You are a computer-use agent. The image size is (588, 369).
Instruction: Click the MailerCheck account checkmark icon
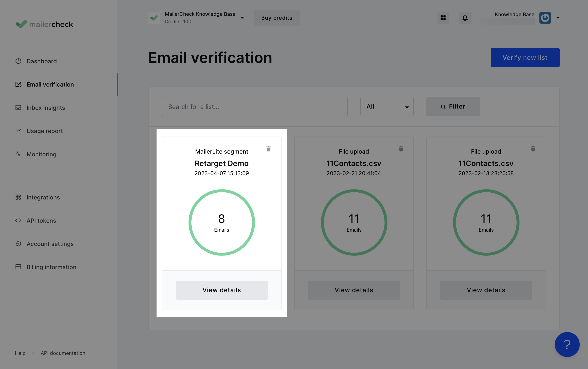pos(154,18)
